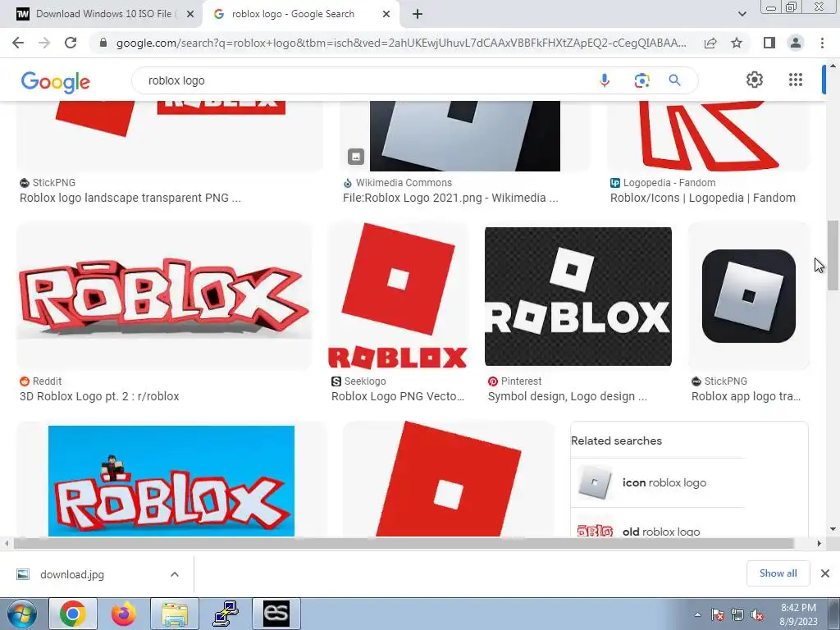The image size is (840, 630).
Task: Dismiss the downloads bar
Action: pos(825,573)
